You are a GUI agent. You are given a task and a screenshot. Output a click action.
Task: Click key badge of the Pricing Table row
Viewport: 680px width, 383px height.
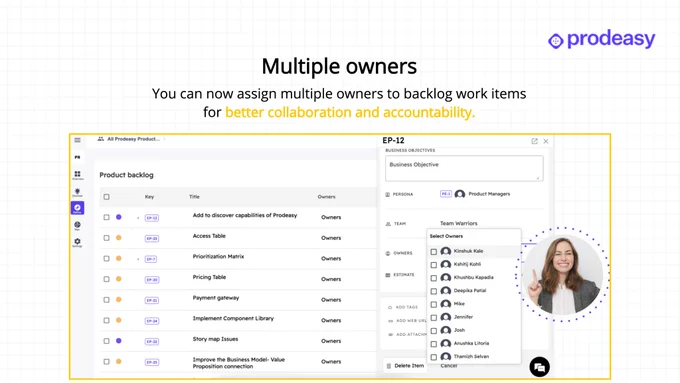[152, 280]
